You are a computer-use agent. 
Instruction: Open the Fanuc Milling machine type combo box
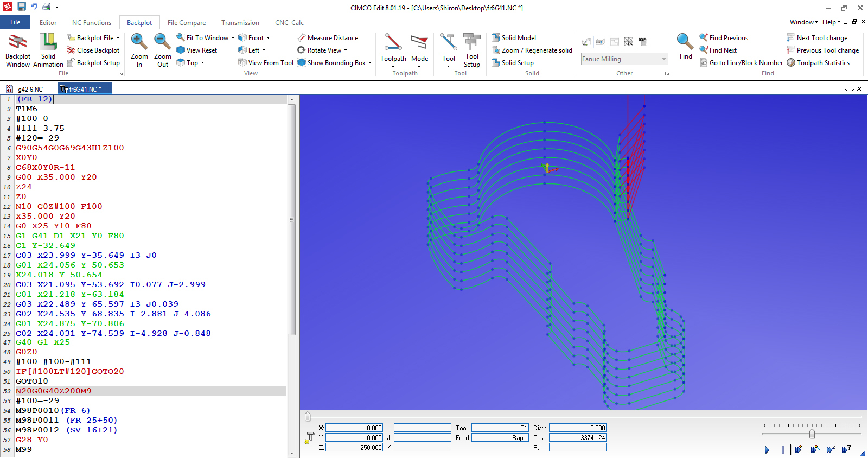pyautogui.click(x=624, y=59)
